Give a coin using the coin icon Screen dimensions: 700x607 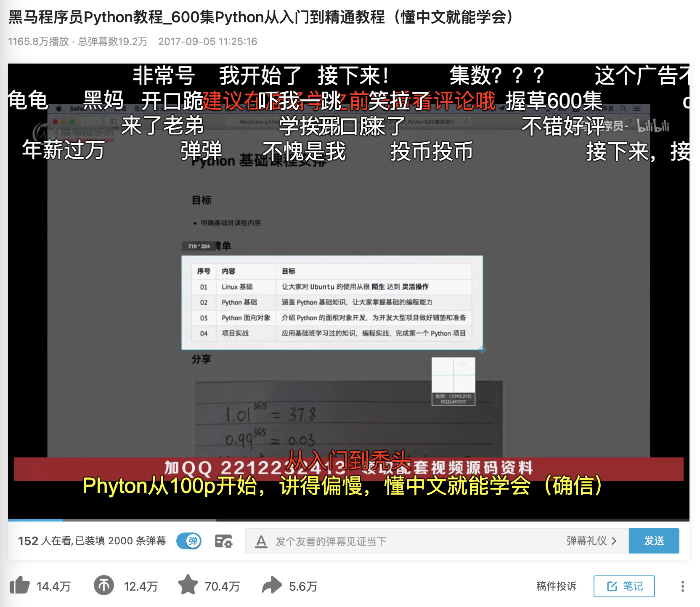[x=103, y=586]
